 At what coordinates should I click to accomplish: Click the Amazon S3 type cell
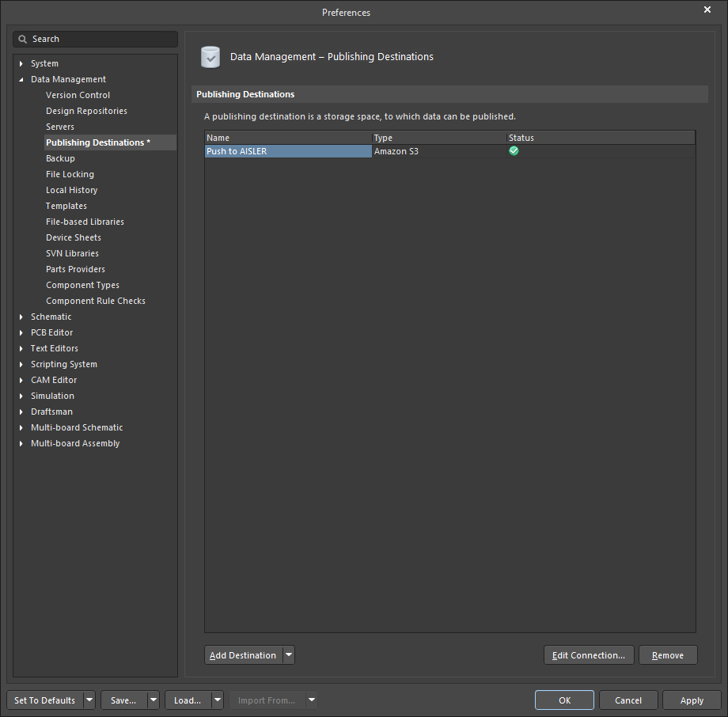click(438, 151)
